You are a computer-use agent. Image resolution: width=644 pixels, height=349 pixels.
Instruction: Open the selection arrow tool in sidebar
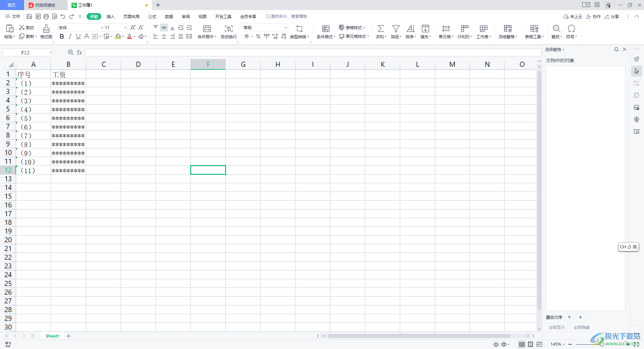point(637,71)
